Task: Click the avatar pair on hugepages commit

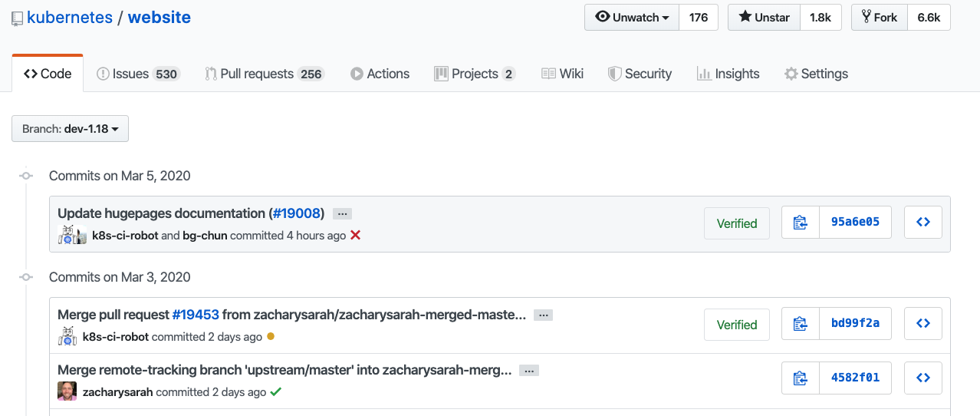Action: pyautogui.click(x=72, y=236)
